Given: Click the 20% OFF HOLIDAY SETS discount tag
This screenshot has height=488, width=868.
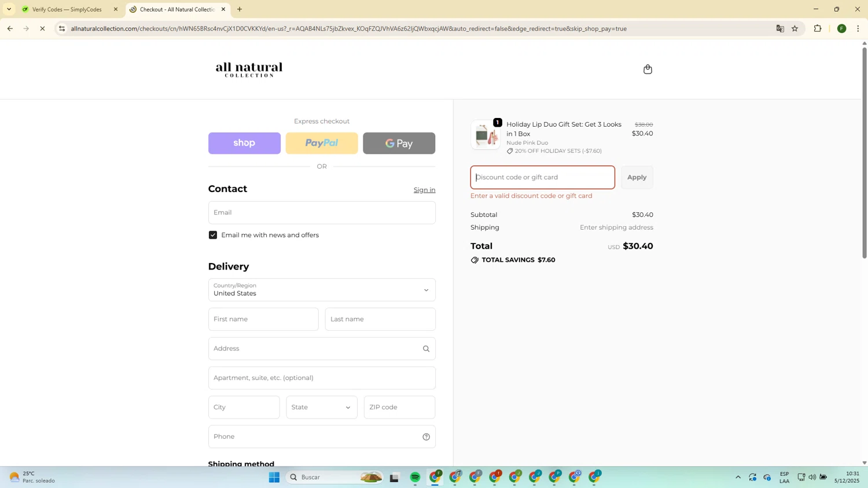Looking at the screenshot, I should tap(554, 151).
